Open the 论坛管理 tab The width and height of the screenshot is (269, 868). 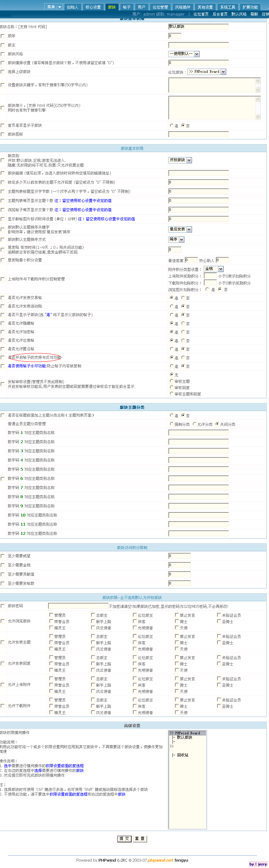(x=160, y=7)
